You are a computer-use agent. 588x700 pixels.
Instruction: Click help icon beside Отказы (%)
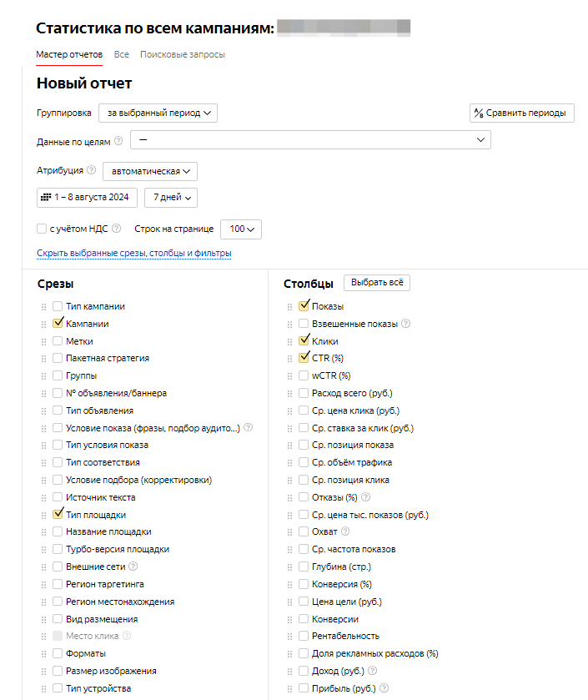click(x=365, y=497)
